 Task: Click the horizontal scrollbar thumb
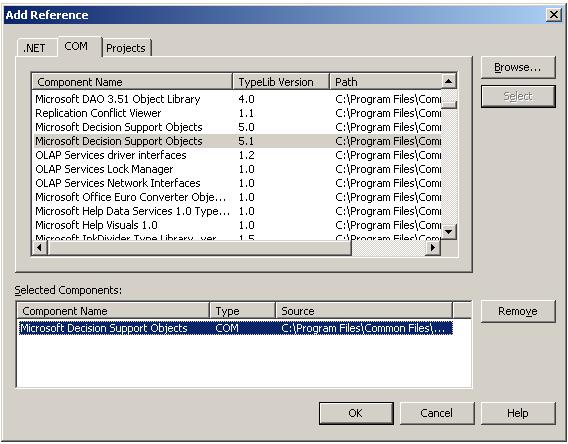(200, 248)
